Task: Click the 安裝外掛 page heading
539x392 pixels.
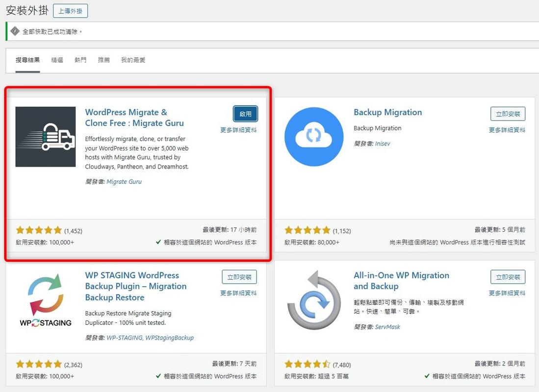Action: 27,11
